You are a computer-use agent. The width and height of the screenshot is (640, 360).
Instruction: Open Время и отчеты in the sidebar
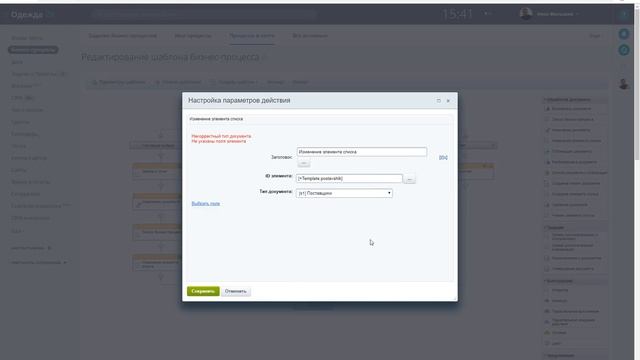30,182
